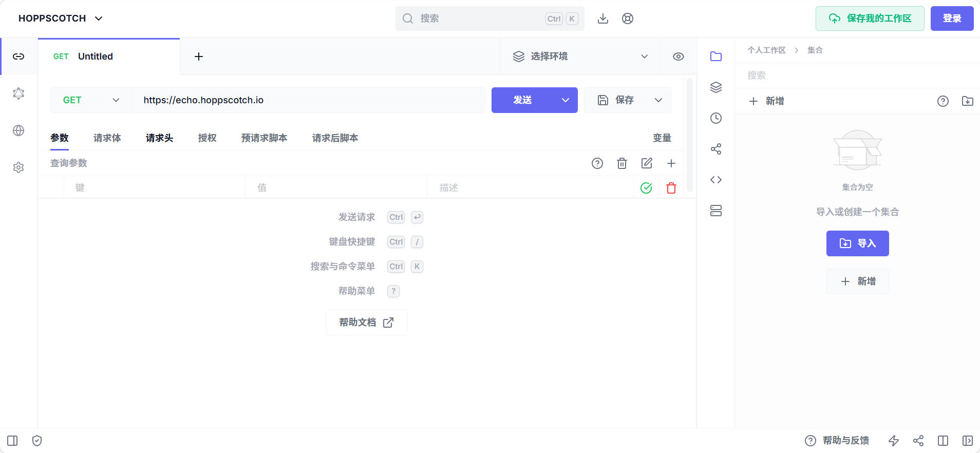Click the 发送 send button
980x453 pixels.
click(522, 100)
